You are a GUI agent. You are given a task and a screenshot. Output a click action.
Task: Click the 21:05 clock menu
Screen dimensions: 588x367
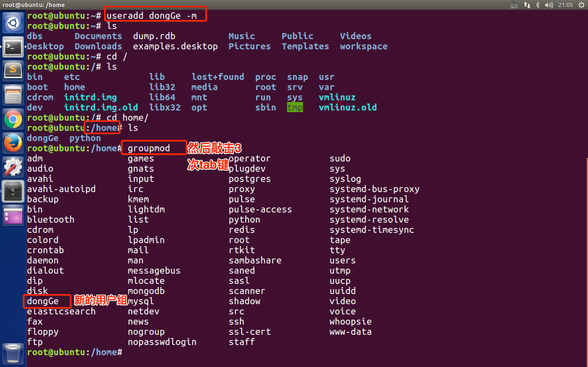pyautogui.click(x=565, y=5)
